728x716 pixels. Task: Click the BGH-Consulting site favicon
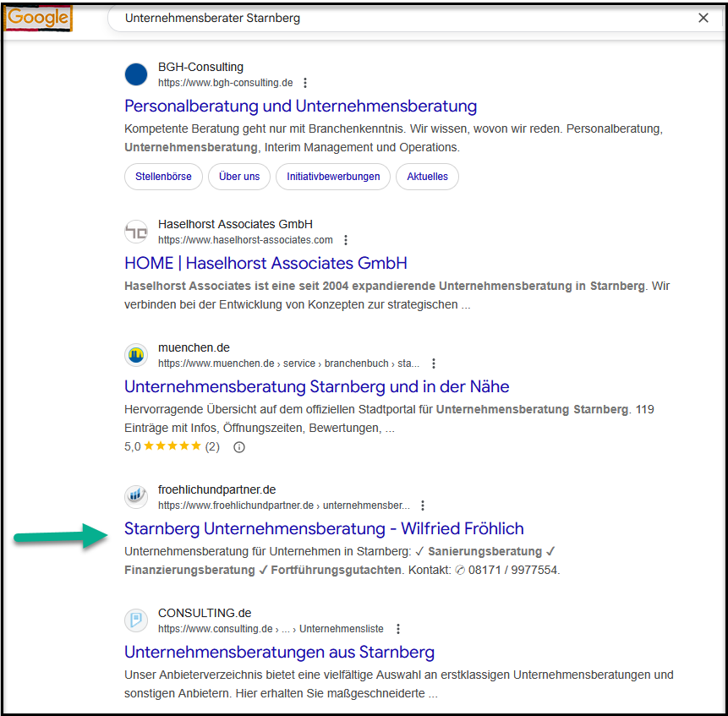point(136,74)
